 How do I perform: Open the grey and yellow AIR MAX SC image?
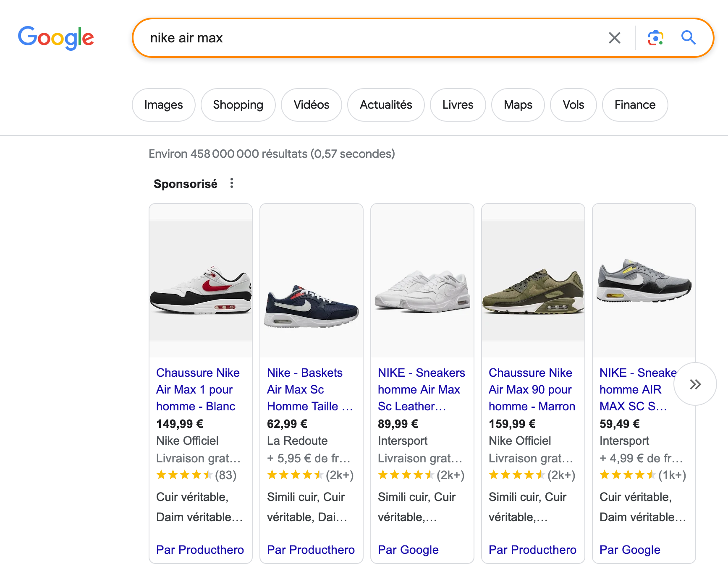(644, 281)
